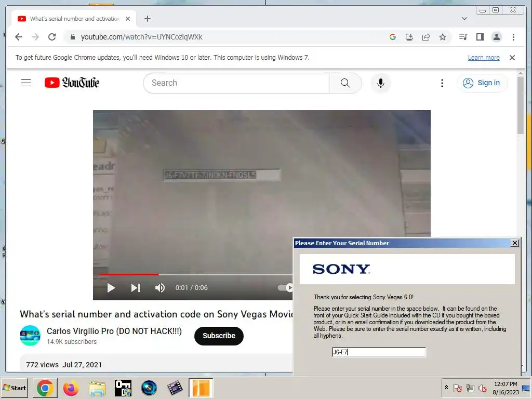This screenshot has height=399, width=532.
Task: Open the media control icon
Action: point(463,37)
